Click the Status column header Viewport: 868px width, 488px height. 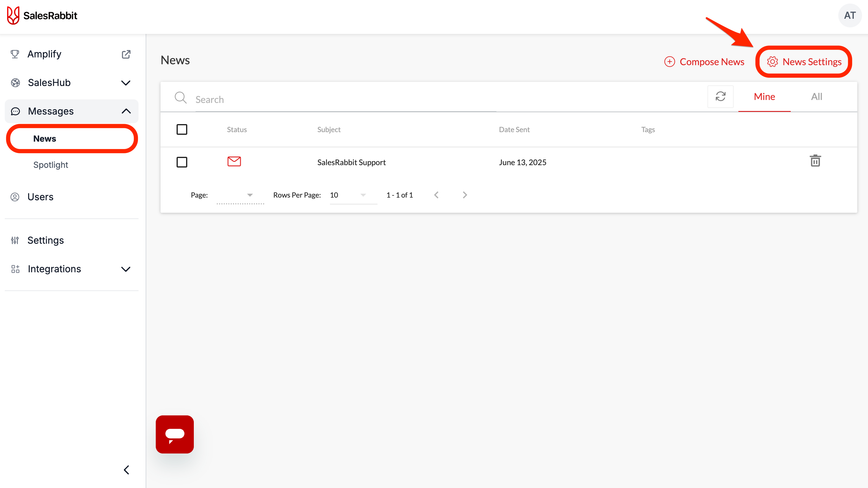pos(237,129)
